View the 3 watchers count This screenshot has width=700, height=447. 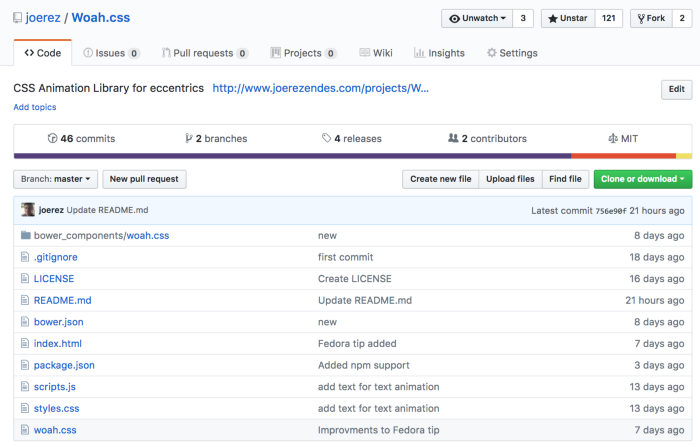(x=523, y=18)
